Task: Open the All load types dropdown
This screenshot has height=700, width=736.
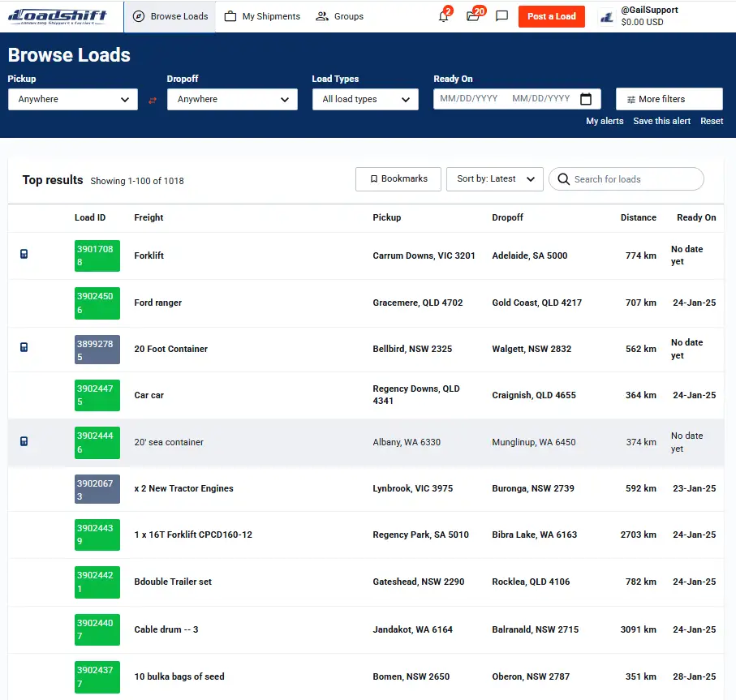Action: (x=365, y=99)
